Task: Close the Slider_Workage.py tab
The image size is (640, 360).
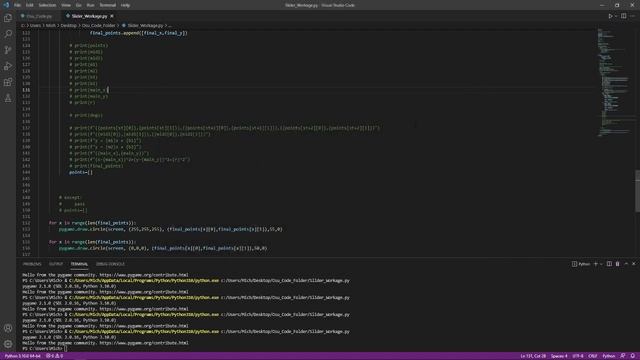Action: tap(112, 16)
